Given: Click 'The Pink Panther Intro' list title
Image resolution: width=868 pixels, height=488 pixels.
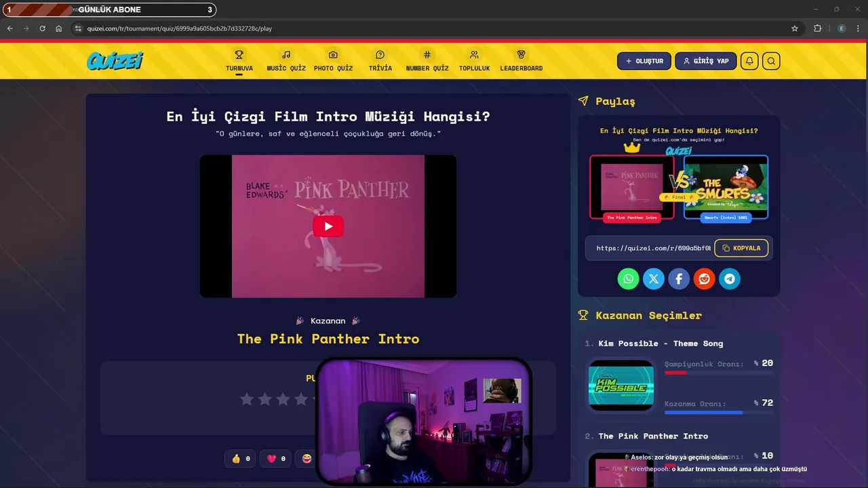Looking at the screenshot, I should tap(653, 436).
